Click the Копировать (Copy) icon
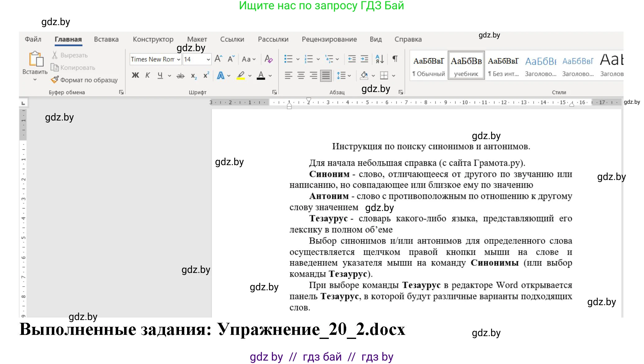644x364 pixels. click(x=55, y=68)
